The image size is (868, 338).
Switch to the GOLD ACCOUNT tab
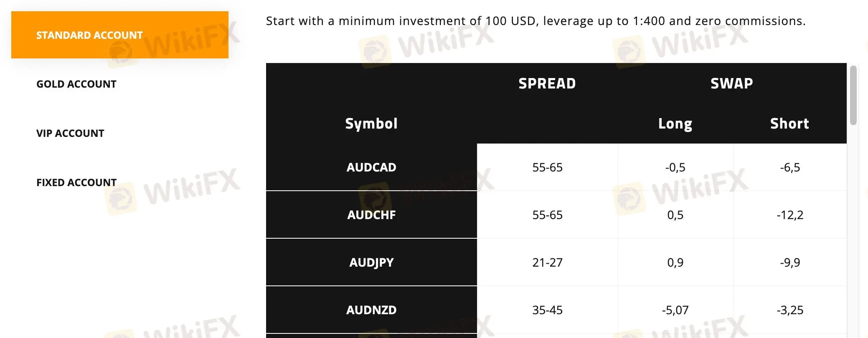(76, 83)
